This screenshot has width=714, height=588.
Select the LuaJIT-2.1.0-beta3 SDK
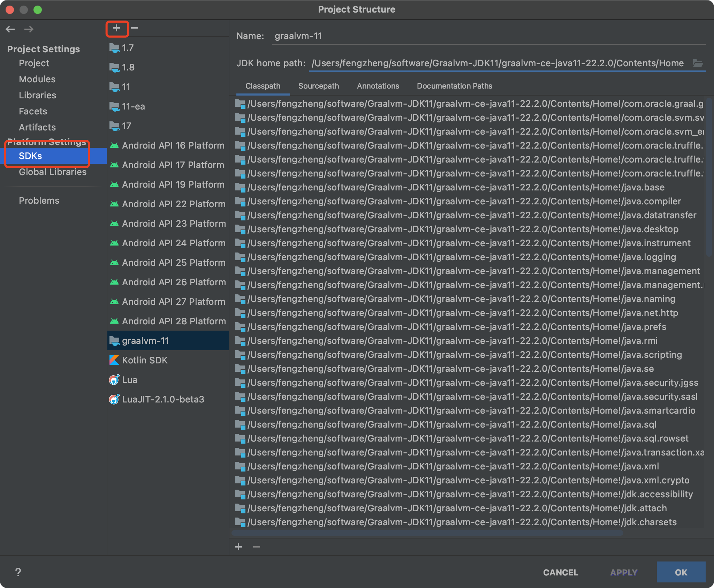coord(163,399)
